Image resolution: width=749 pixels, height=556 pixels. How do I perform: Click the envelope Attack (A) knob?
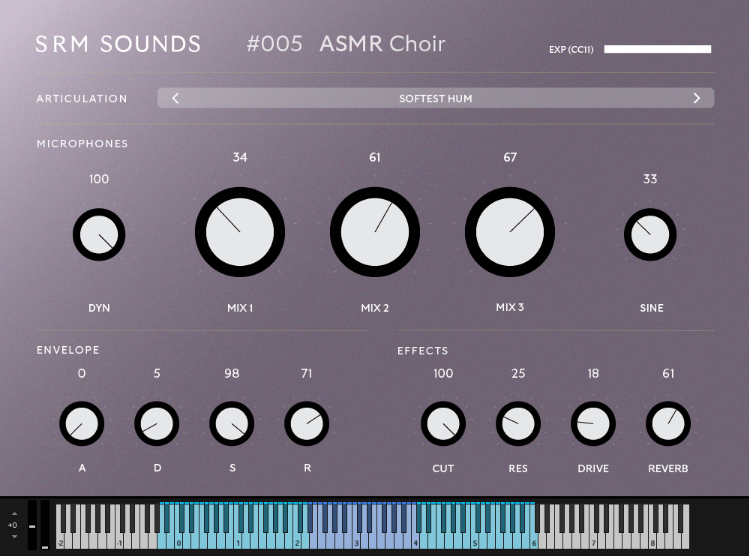tap(81, 425)
